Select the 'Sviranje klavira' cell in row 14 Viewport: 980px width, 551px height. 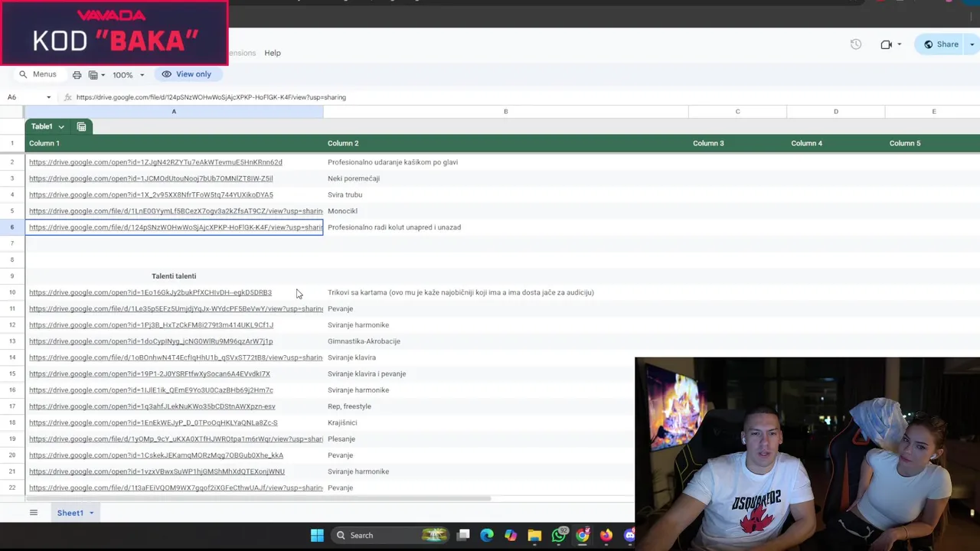click(x=505, y=357)
